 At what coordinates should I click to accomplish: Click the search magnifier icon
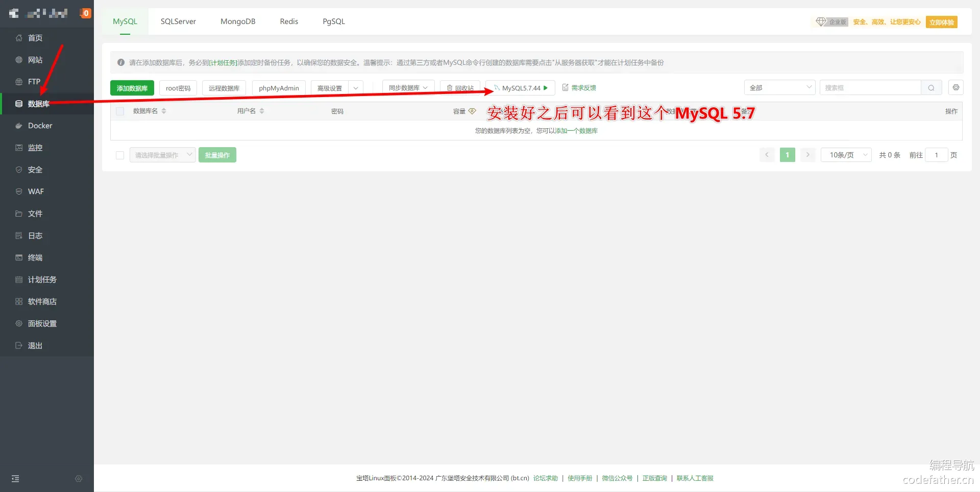[x=931, y=88]
